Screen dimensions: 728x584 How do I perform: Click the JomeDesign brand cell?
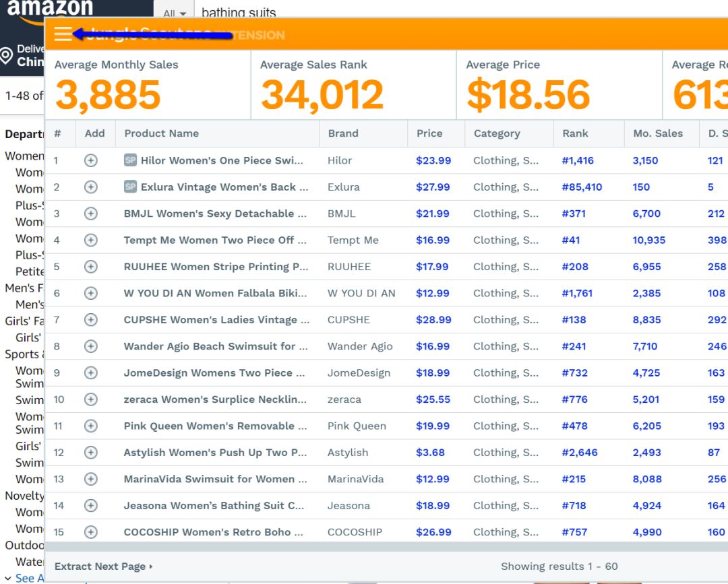(359, 373)
